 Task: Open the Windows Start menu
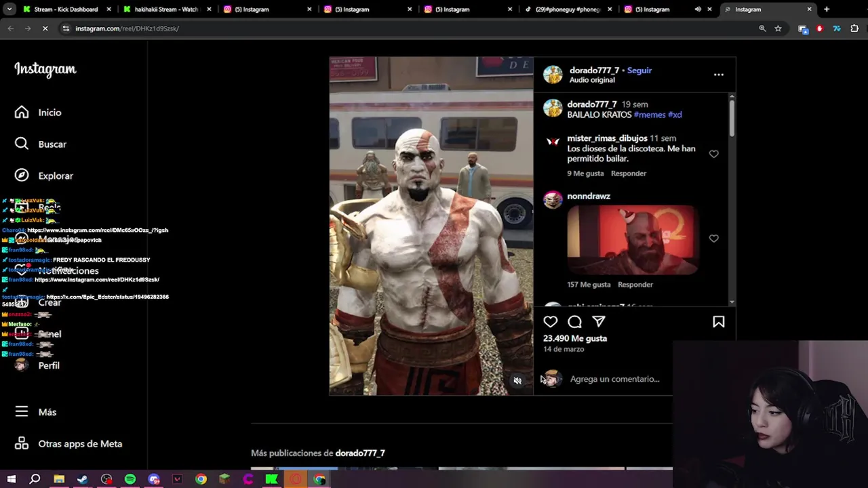click(x=12, y=479)
